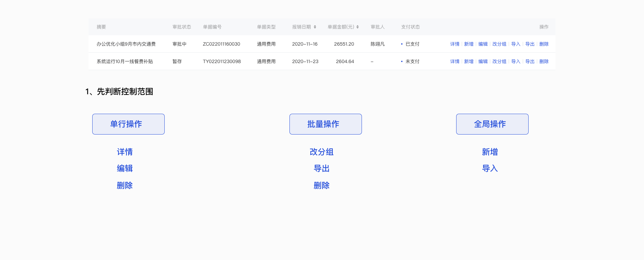
Task: Click 新增 in the 系统运行10月 row
Action: [469, 61]
